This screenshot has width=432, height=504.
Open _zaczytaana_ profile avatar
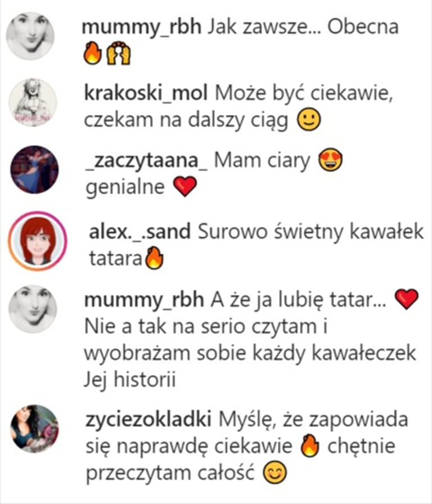pyautogui.click(x=35, y=169)
